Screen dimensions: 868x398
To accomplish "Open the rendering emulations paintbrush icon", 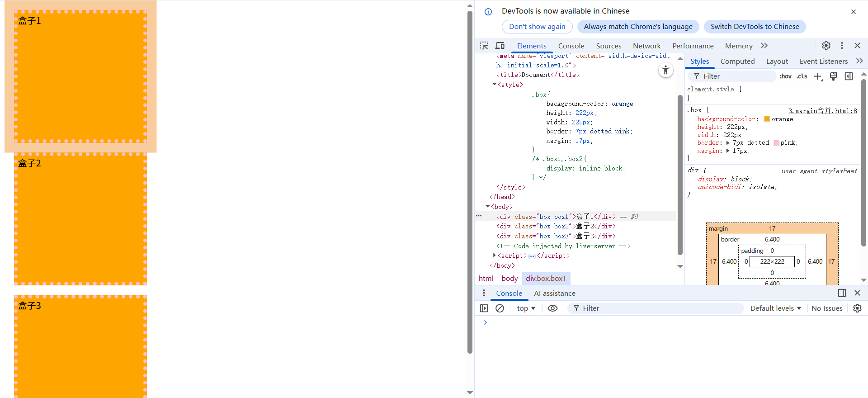I will point(833,76).
